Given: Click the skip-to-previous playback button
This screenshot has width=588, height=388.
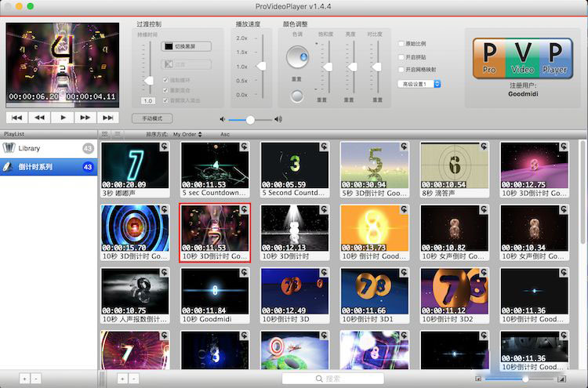Looking at the screenshot, I should click(16, 118).
